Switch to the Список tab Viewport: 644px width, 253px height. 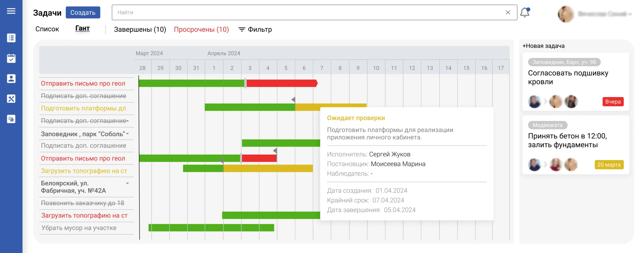click(x=47, y=29)
